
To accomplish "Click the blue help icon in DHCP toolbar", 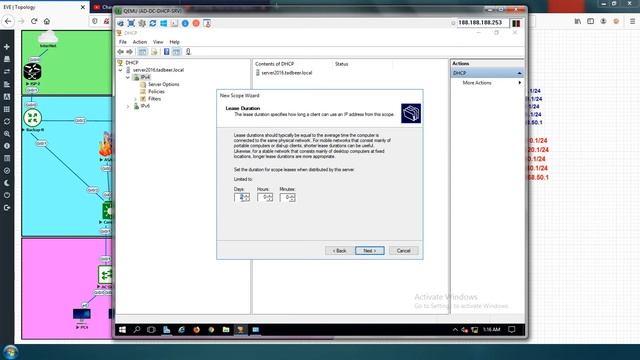I will (x=167, y=52).
